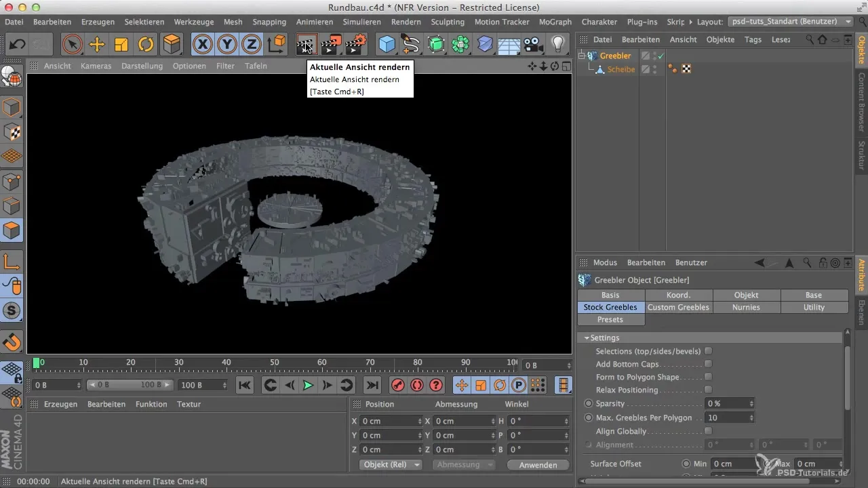Enable Form to Polygon Shape checkbox

(708, 377)
